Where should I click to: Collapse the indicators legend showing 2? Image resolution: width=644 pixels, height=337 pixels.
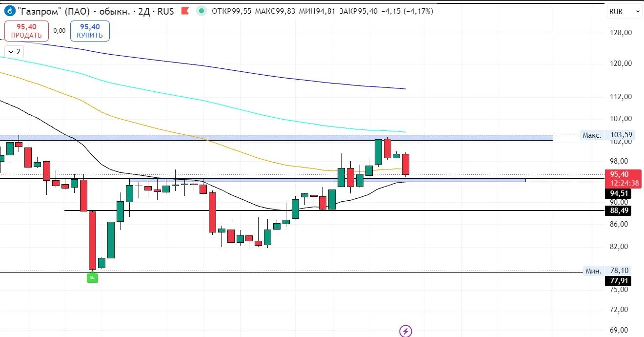tap(15, 51)
